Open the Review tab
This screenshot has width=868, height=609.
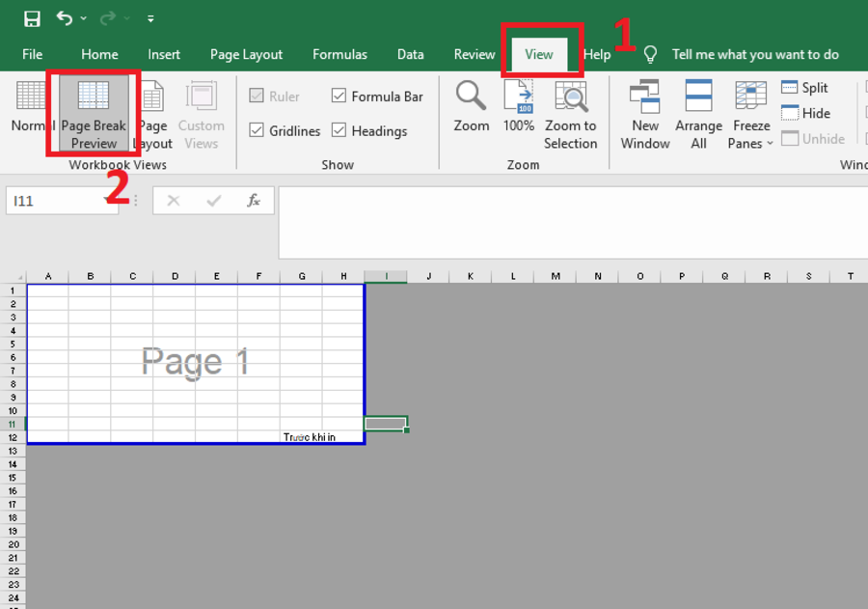(475, 54)
